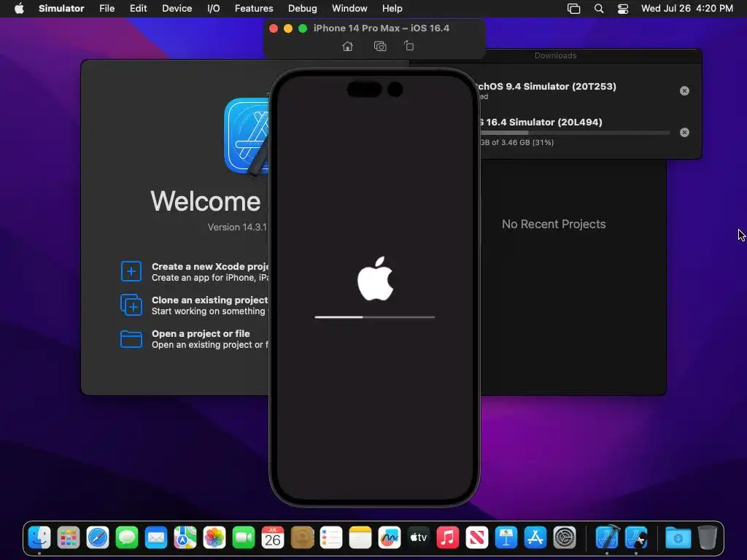The height and width of the screenshot is (560, 747).
Task: Open the Help menu
Action: (x=392, y=9)
